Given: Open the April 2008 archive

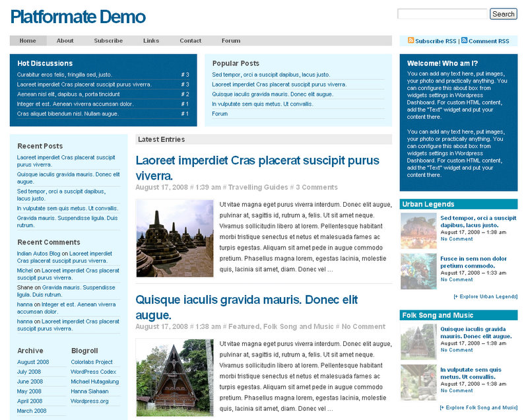Looking at the screenshot, I should (30, 401).
